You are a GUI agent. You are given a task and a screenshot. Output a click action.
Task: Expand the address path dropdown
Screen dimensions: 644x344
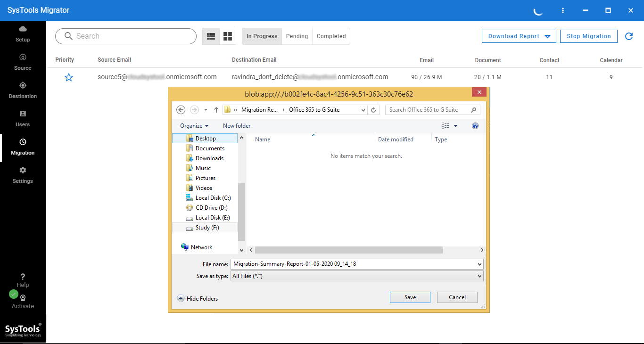[363, 110]
